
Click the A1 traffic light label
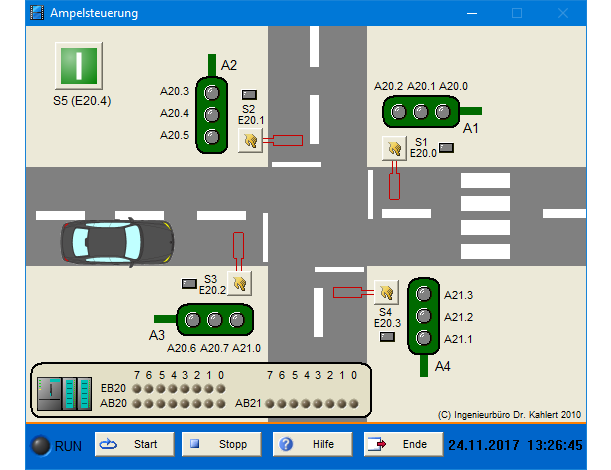tap(470, 128)
